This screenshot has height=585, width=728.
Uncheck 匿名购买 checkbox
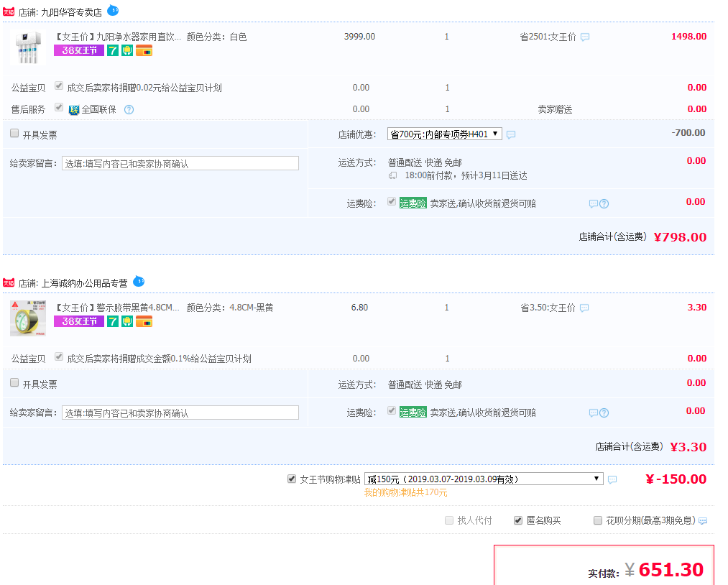(x=518, y=520)
